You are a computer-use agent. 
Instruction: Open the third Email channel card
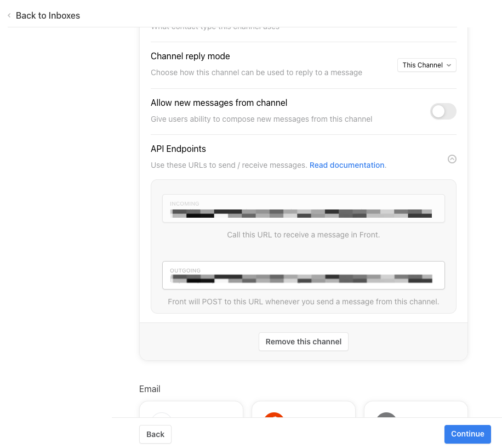click(x=415, y=410)
